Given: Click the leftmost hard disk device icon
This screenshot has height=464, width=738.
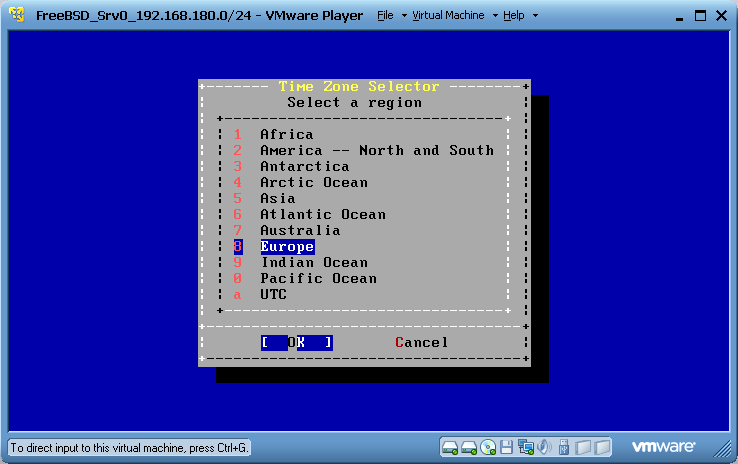Looking at the screenshot, I should [x=450, y=448].
